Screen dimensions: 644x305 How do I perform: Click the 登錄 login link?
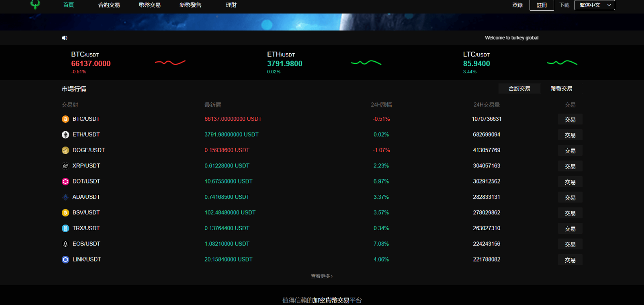point(517,5)
